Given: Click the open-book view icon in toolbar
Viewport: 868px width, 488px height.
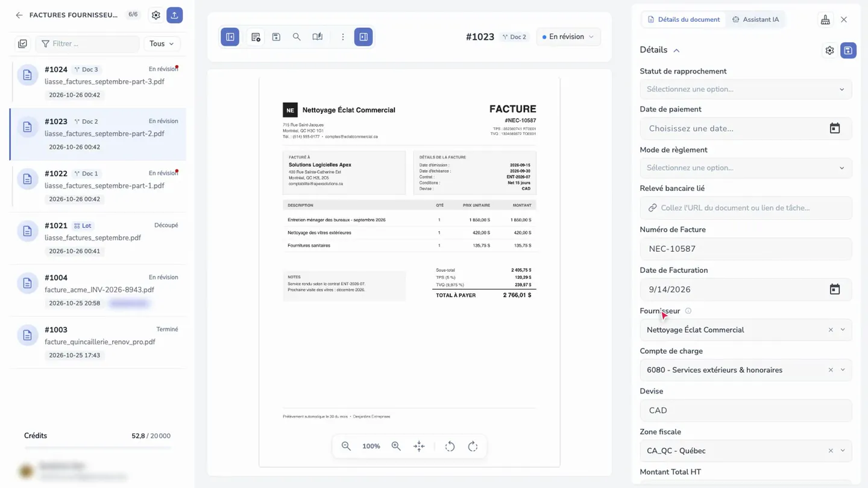Looking at the screenshot, I should (x=318, y=37).
